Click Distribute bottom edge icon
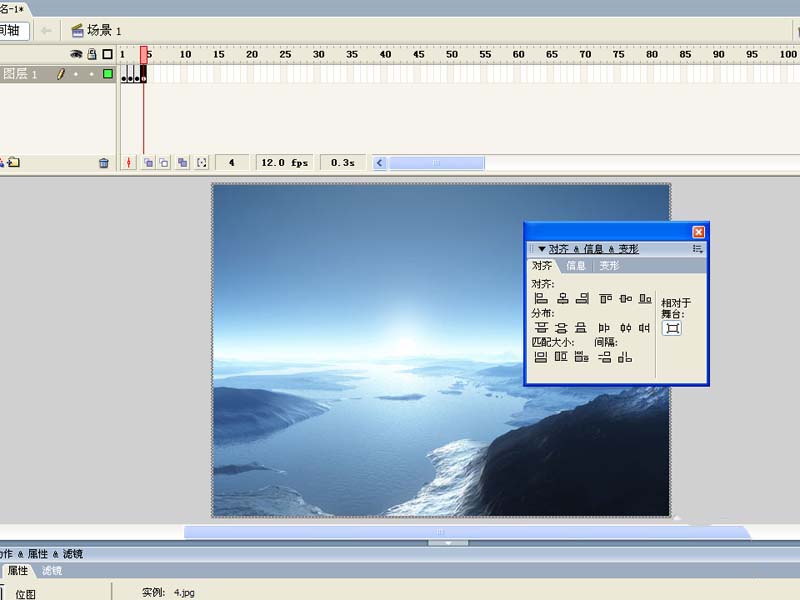Screen dimensions: 800x600 click(581, 328)
